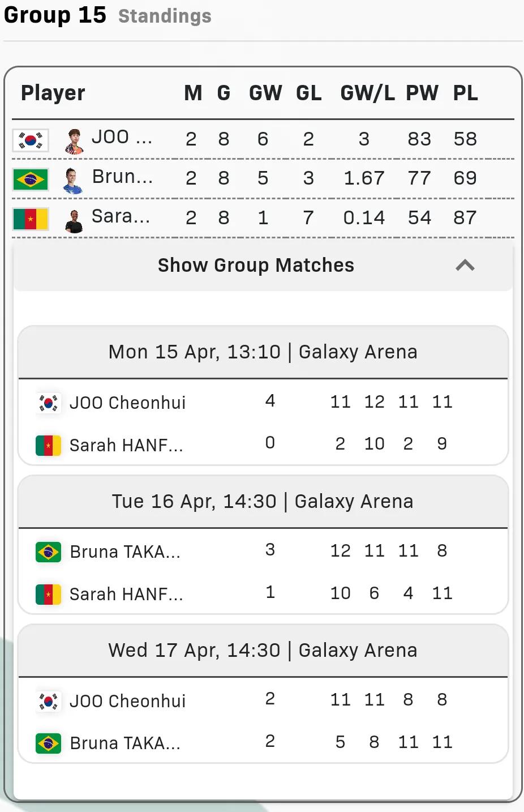This screenshot has width=524, height=812.
Task: Click Brazil flag in standings second row
Action: point(31,180)
